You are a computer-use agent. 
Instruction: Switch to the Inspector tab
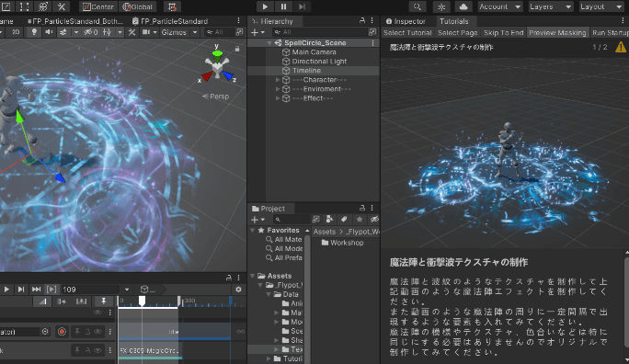coord(406,21)
